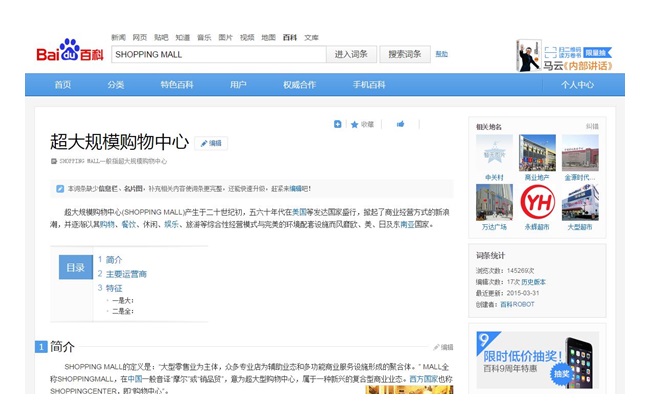Click the 二是全 sub-entry in contents
This screenshot has width=650, height=419.
pos(123,311)
